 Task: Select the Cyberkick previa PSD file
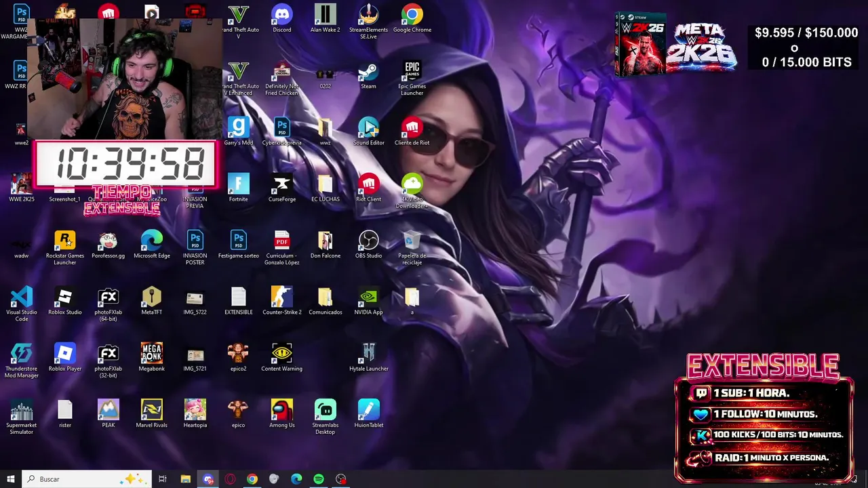pos(281,132)
